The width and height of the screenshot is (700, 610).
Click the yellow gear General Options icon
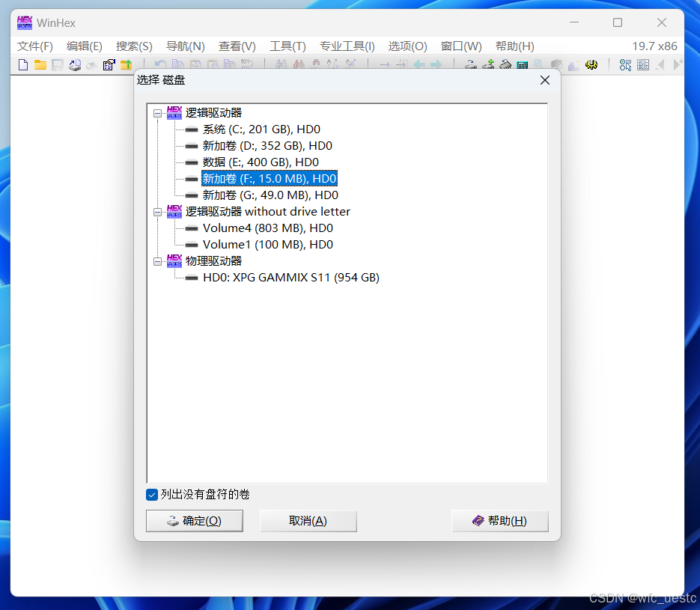591,64
